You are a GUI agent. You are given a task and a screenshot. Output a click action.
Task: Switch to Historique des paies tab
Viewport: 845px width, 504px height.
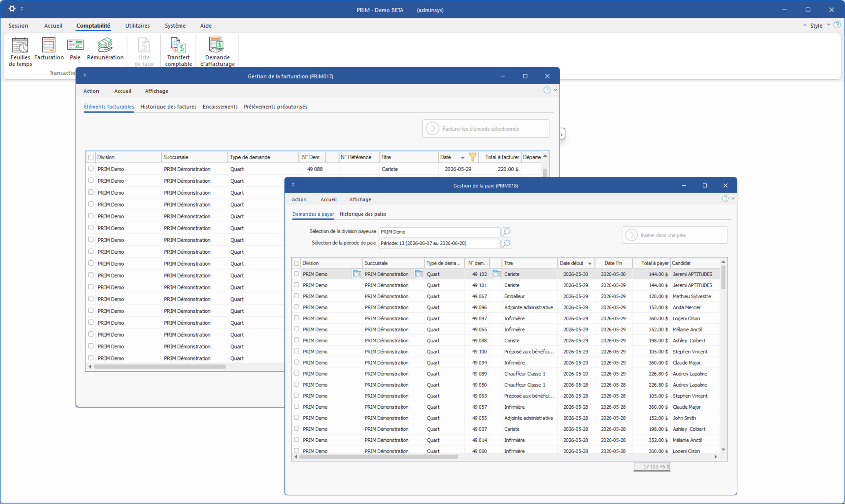click(362, 214)
